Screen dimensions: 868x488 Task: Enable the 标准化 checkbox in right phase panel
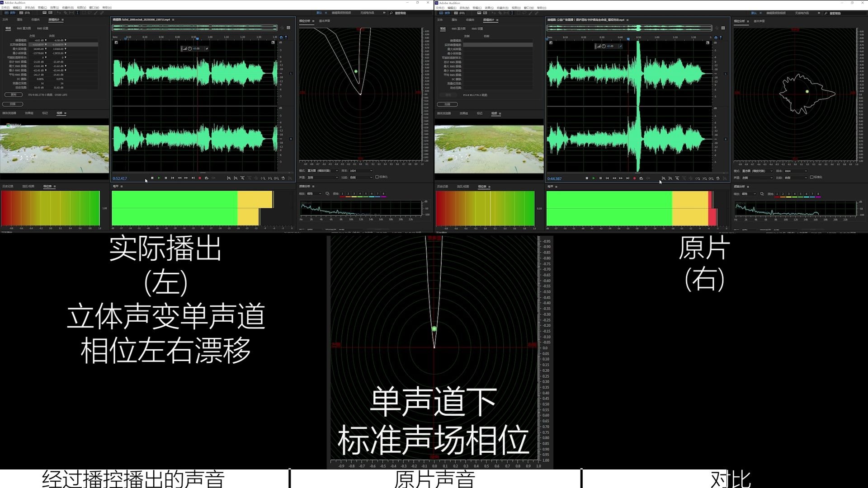point(811,177)
